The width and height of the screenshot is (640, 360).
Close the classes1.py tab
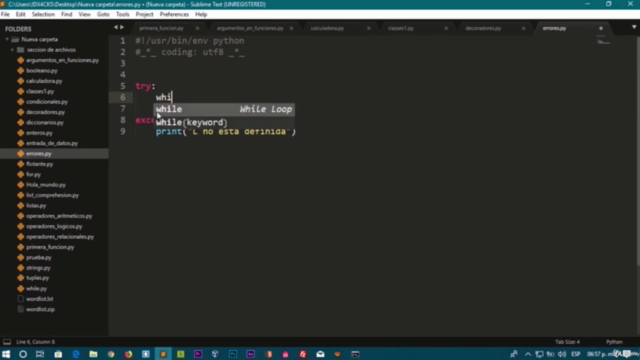pos(446,28)
